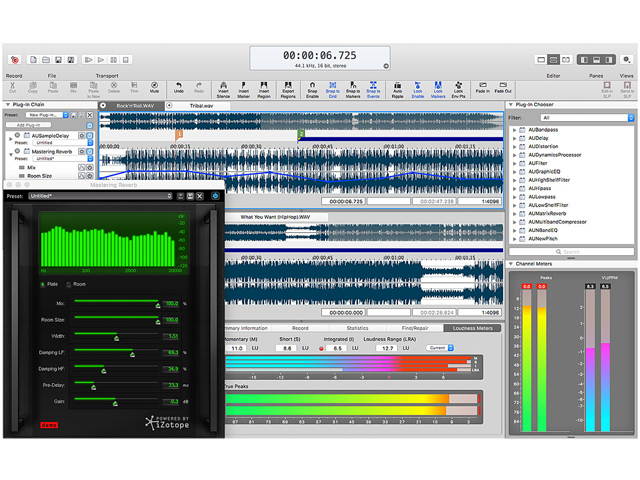Click the X icon in Mastering Reverb preset bar
This screenshot has height=480, width=640.
(200, 196)
